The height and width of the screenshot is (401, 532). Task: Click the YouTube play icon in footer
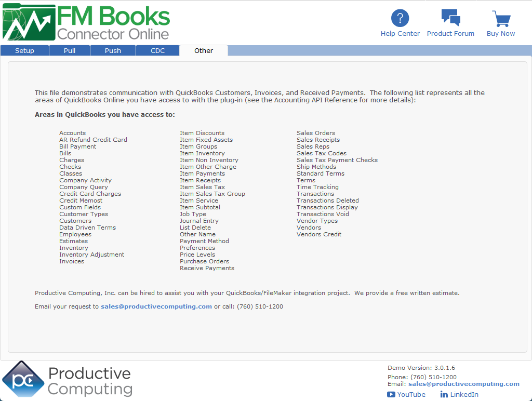coord(391,394)
